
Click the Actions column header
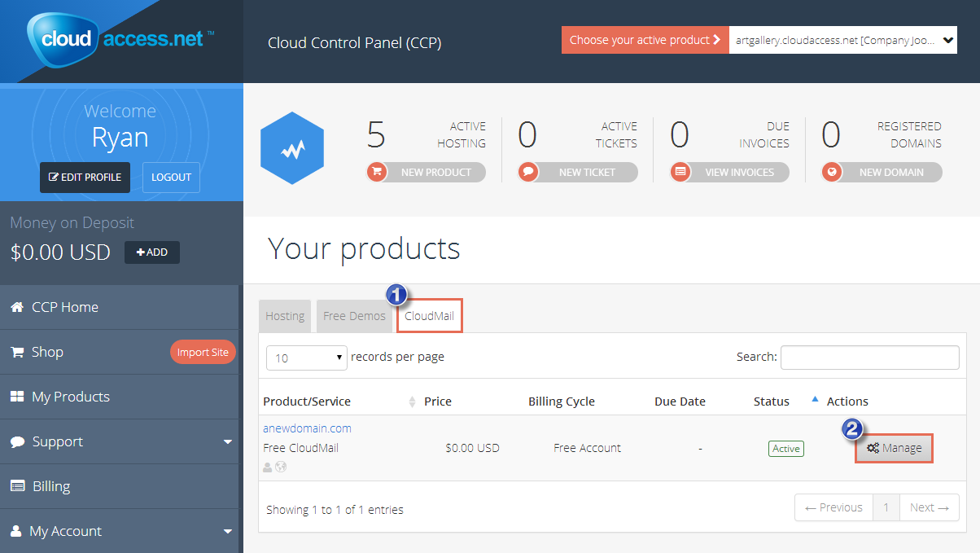[847, 402]
